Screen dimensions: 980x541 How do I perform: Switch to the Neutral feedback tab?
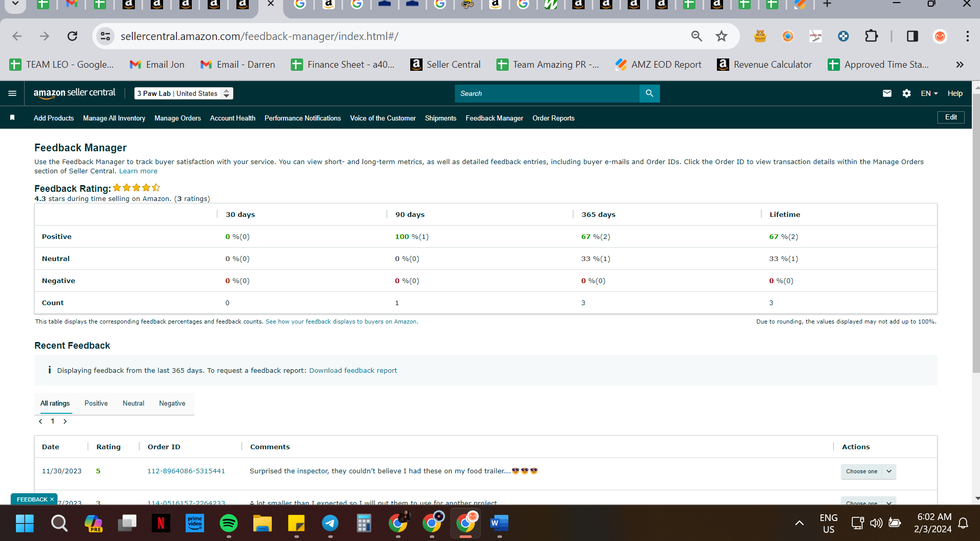point(133,404)
